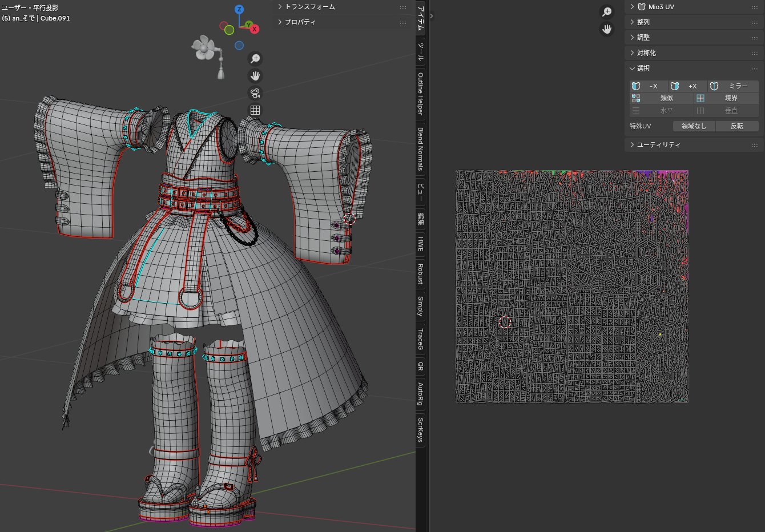765x532 pixels.
Task: Open the HWE sidebar tab
Action: (x=421, y=244)
